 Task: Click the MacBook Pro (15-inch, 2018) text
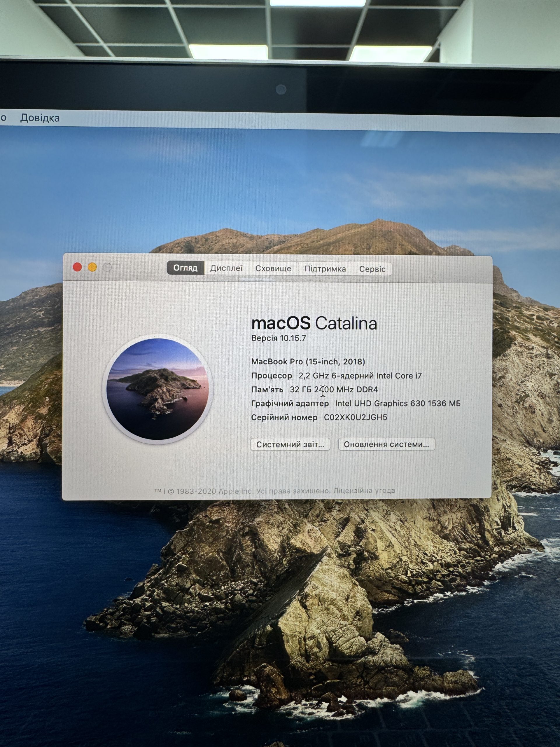click(x=308, y=362)
